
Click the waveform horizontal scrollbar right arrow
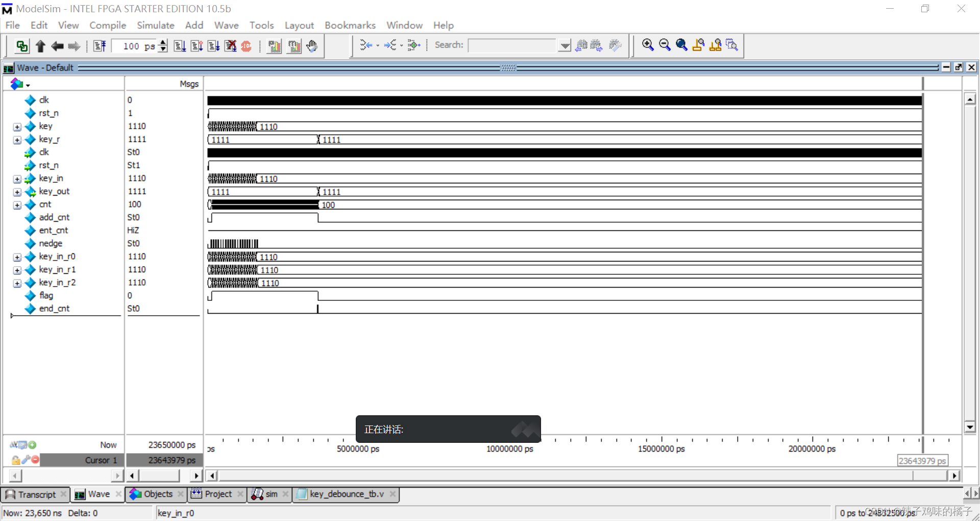954,476
